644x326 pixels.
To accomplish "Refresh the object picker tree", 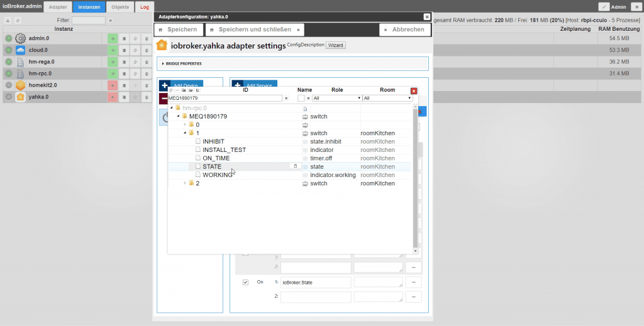I will 171,90.
